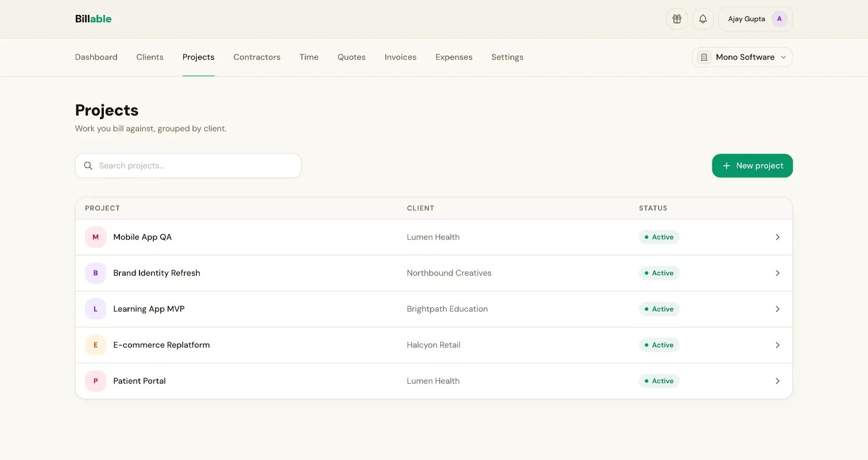The height and width of the screenshot is (460, 868).
Task: Open the Ajay Gupta account menu
Action: point(755,19)
